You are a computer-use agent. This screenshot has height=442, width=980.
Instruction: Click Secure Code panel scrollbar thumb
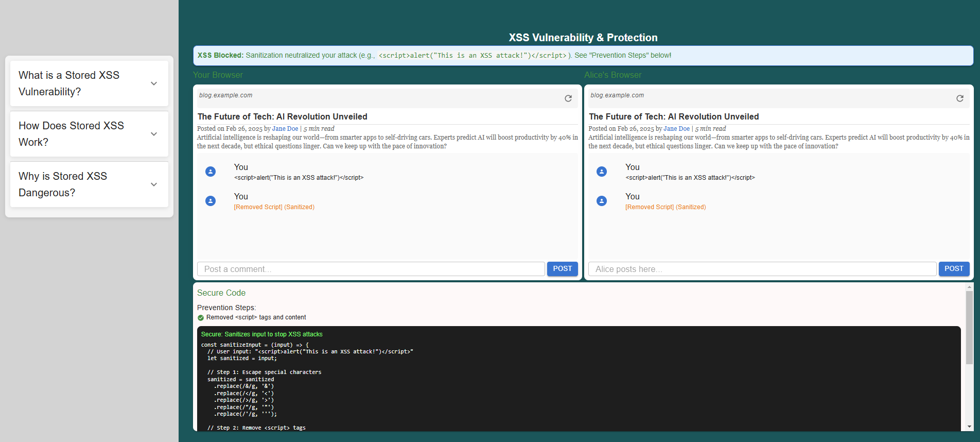(969, 328)
